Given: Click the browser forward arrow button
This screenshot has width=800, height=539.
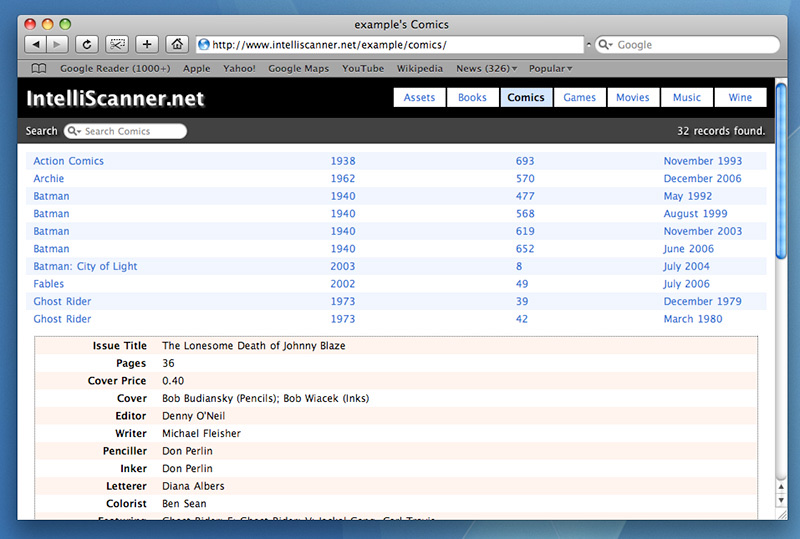Looking at the screenshot, I should [x=57, y=44].
